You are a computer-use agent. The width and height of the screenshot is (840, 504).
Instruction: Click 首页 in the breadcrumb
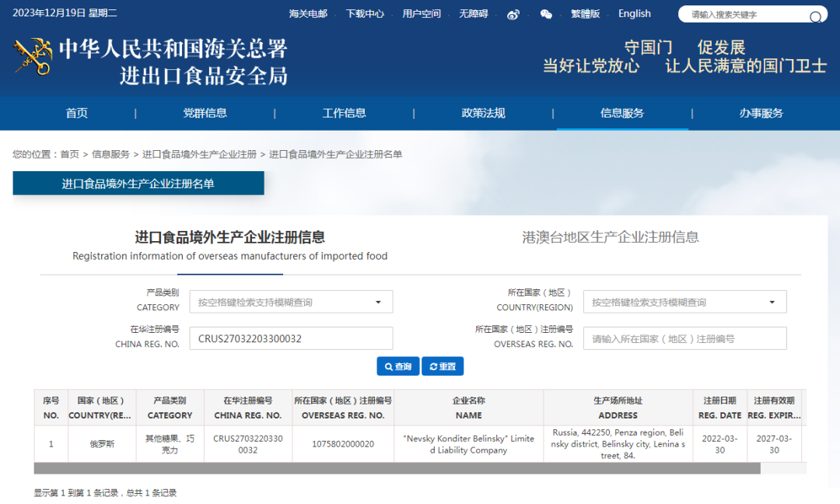pos(70,154)
